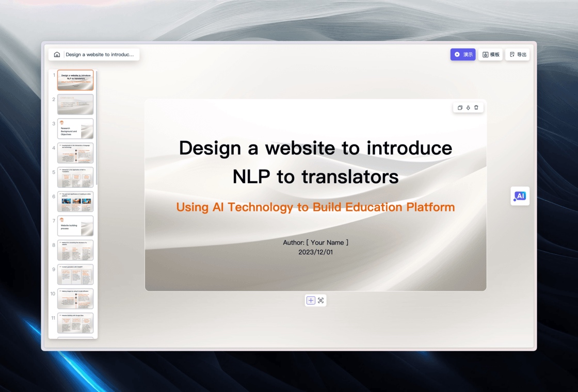Duplicate the current slide via copy icon
Viewport: 578px width, 392px height.
pos(460,108)
